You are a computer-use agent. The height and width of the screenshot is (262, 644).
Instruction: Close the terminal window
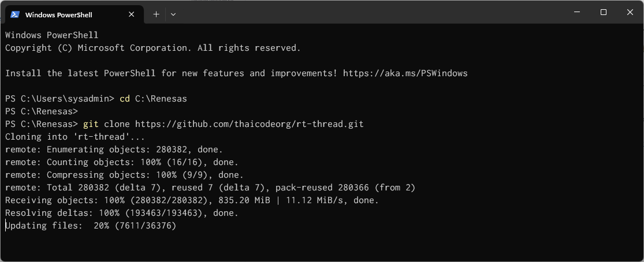pyautogui.click(x=630, y=12)
